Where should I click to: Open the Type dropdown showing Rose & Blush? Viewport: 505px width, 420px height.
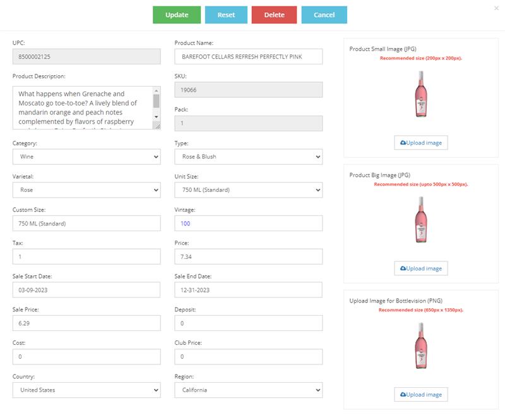(x=248, y=157)
